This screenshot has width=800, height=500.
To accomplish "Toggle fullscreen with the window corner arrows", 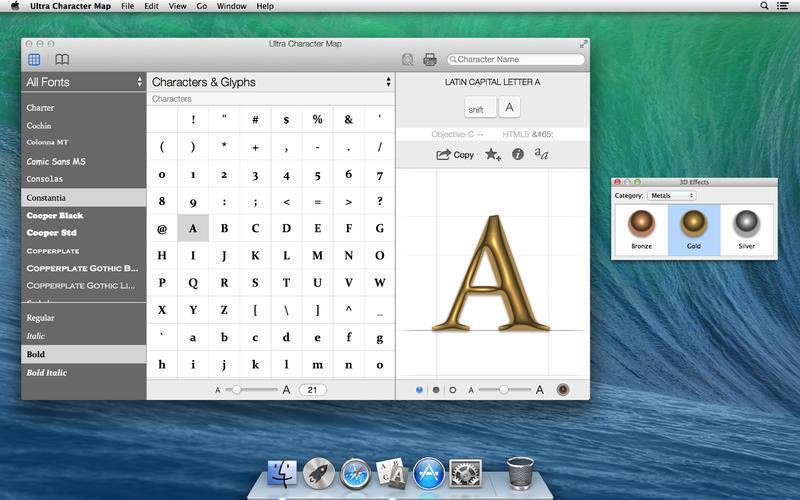I will (583, 44).
